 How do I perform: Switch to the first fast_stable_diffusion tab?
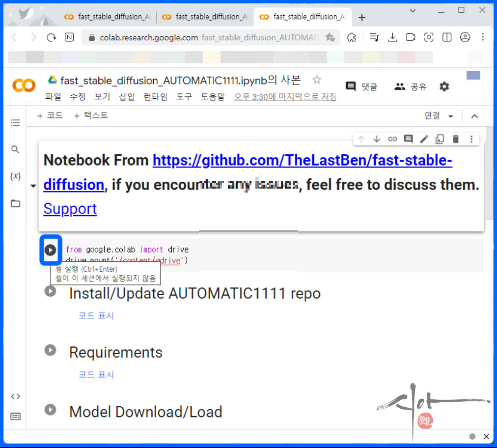click(108, 17)
